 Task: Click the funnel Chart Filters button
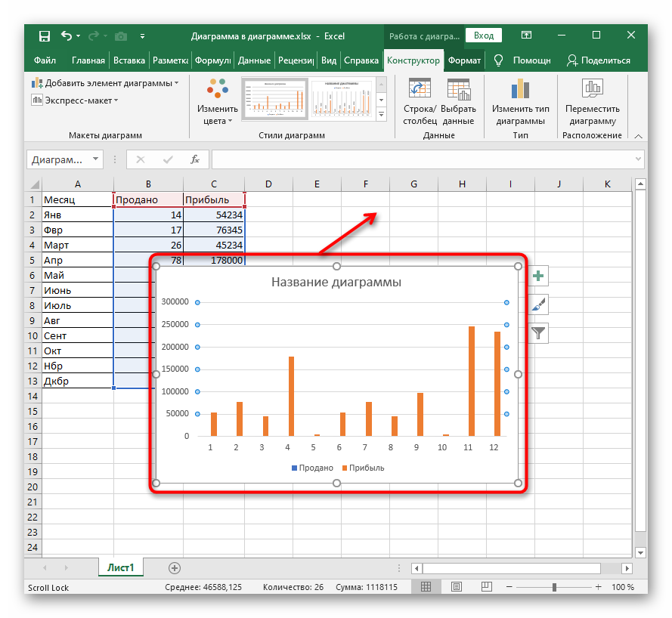click(x=538, y=332)
